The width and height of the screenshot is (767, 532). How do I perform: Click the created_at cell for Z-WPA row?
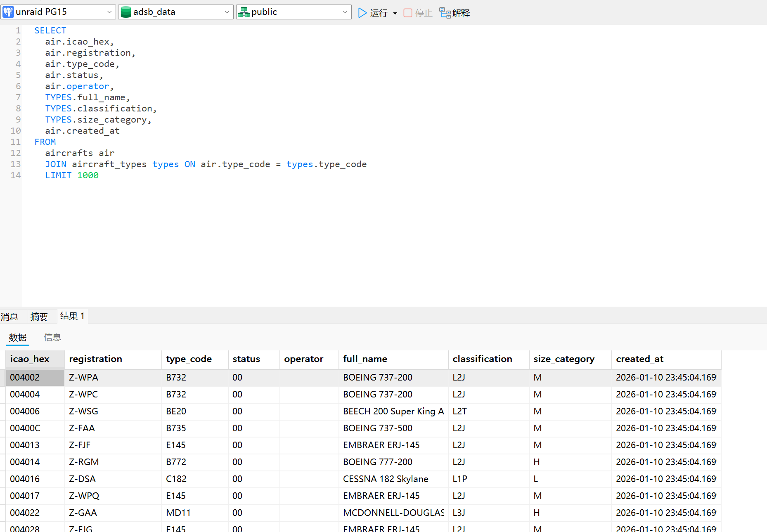click(666, 378)
